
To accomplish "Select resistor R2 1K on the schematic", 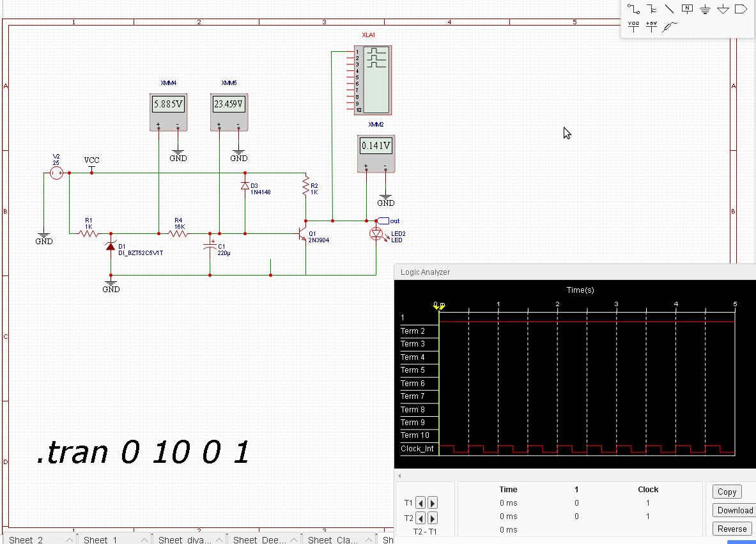I will coord(305,185).
